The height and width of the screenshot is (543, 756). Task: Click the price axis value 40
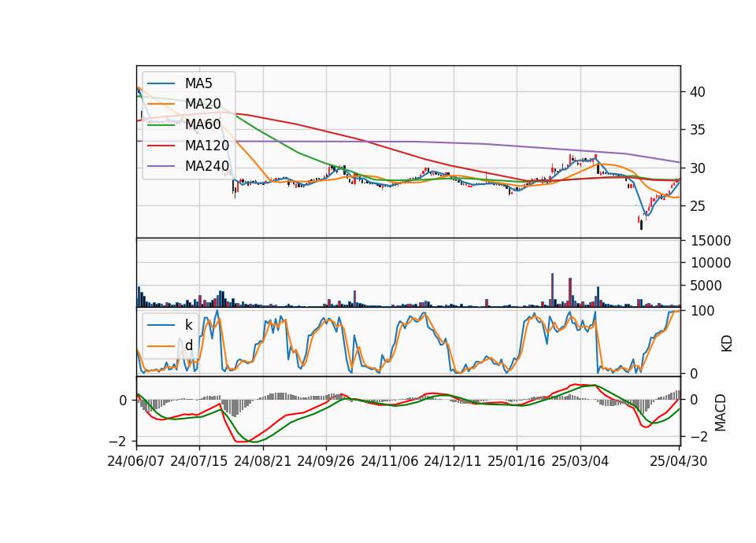(x=697, y=92)
